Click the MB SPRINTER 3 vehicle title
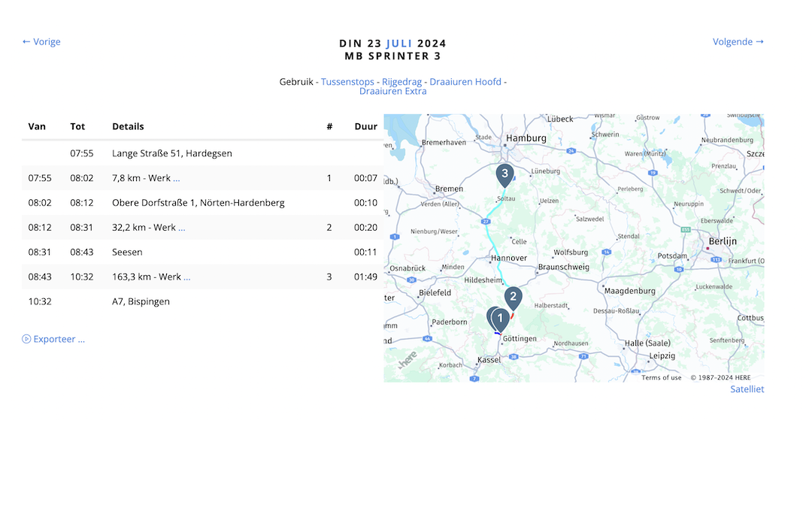 click(x=393, y=56)
